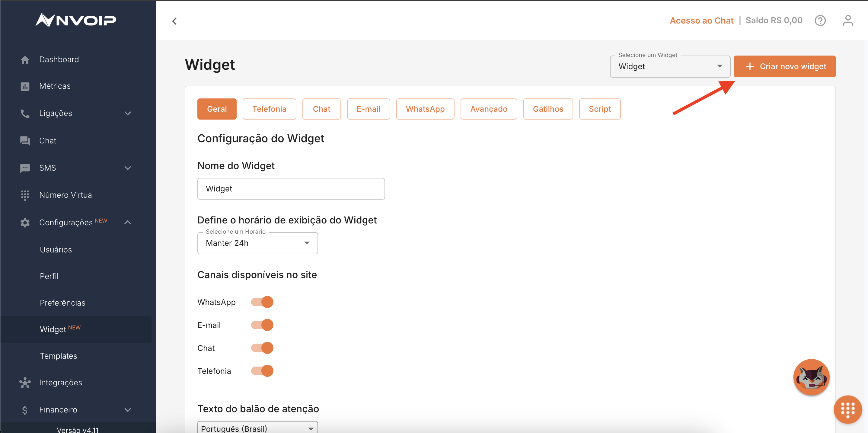Click the Integrações hub icon
Screen dimensions: 868x433
point(25,383)
